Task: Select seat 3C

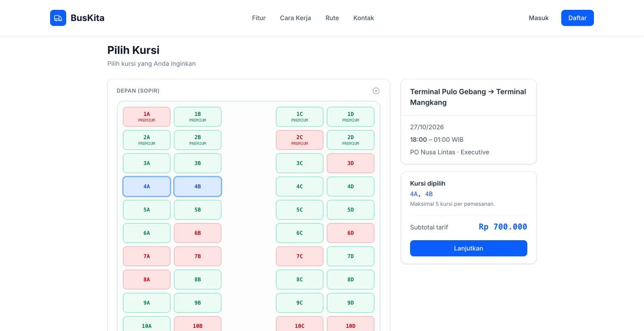Action: [300, 163]
